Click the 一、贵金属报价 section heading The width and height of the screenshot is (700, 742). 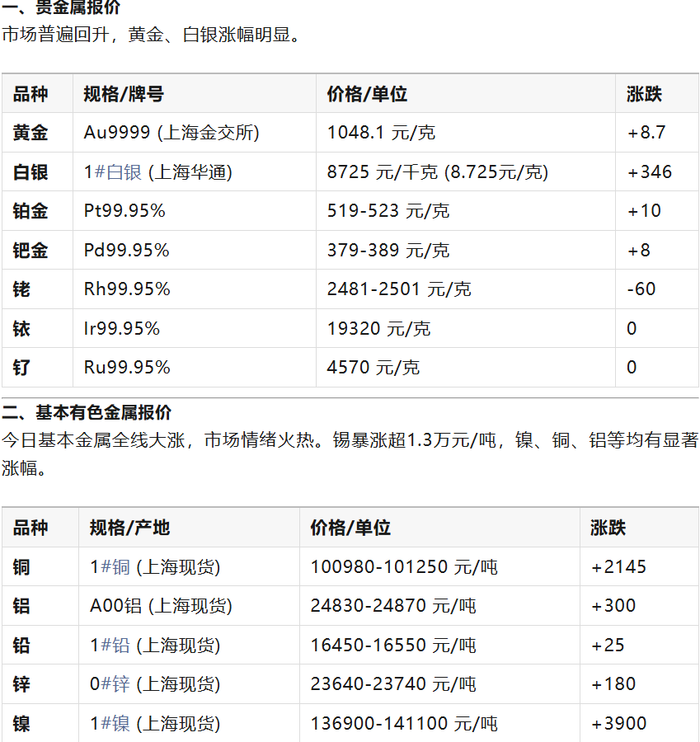pyautogui.click(x=61, y=8)
